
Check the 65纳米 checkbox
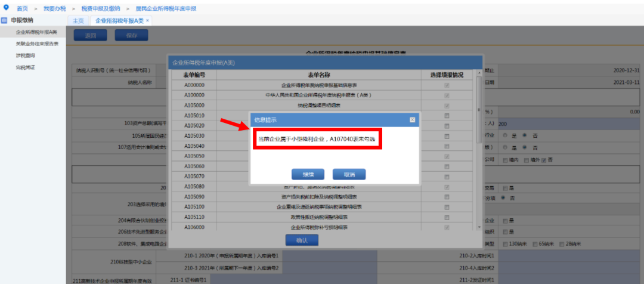pos(535,243)
